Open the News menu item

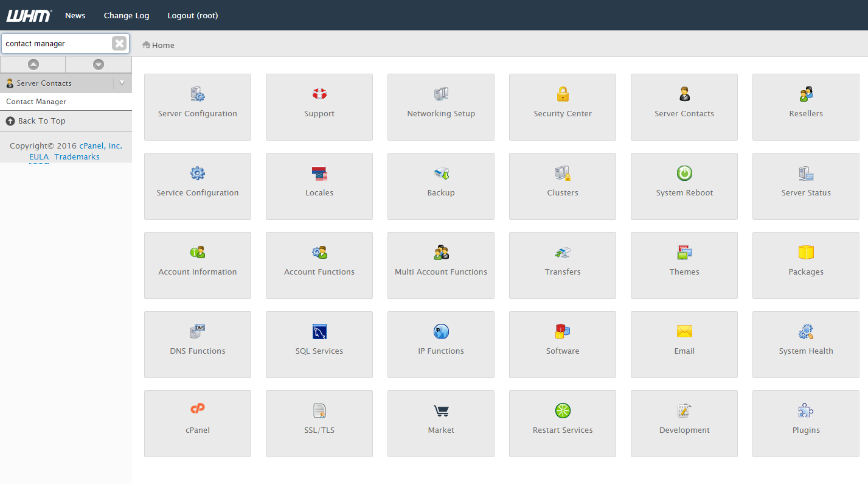tap(75, 15)
